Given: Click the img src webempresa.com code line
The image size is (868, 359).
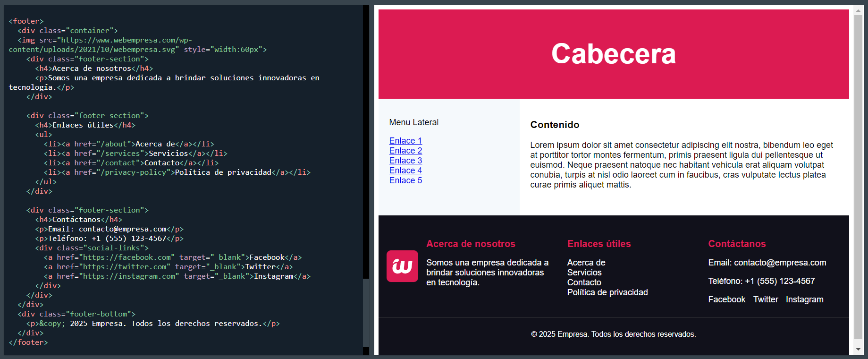Looking at the screenshot, I should pyautogui.click(x=138, y=45).
